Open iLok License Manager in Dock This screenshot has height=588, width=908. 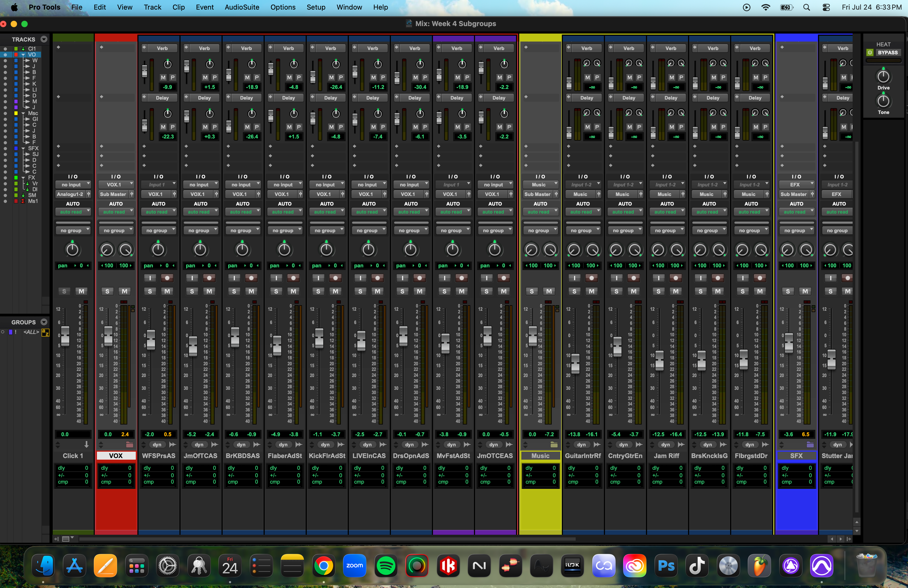[x=572, y=565]
